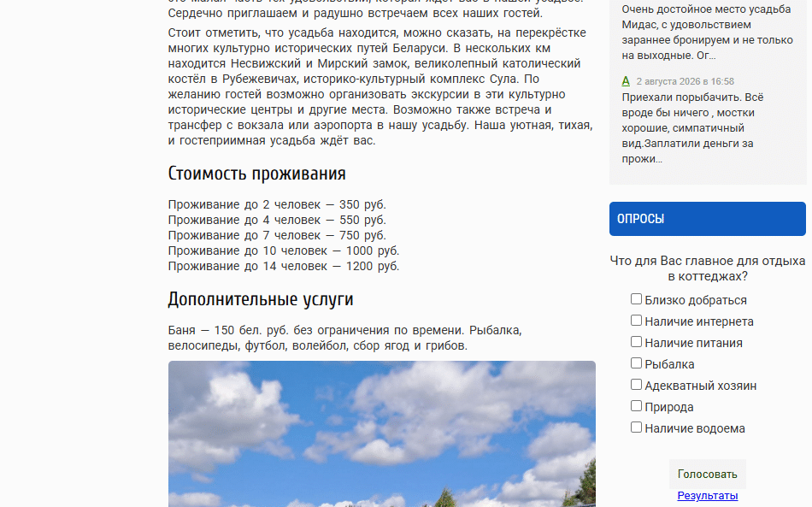This screenshot has width=812, height=507.
Task: Toggle the 'Адекватный хозяин' checkbox
Action: coord(636,385)
